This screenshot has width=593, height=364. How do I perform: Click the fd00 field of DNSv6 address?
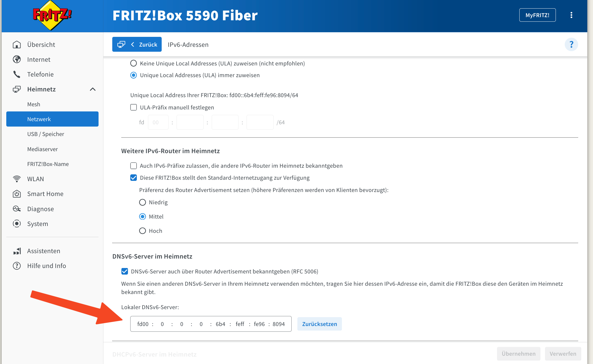(x=143, y=324)
